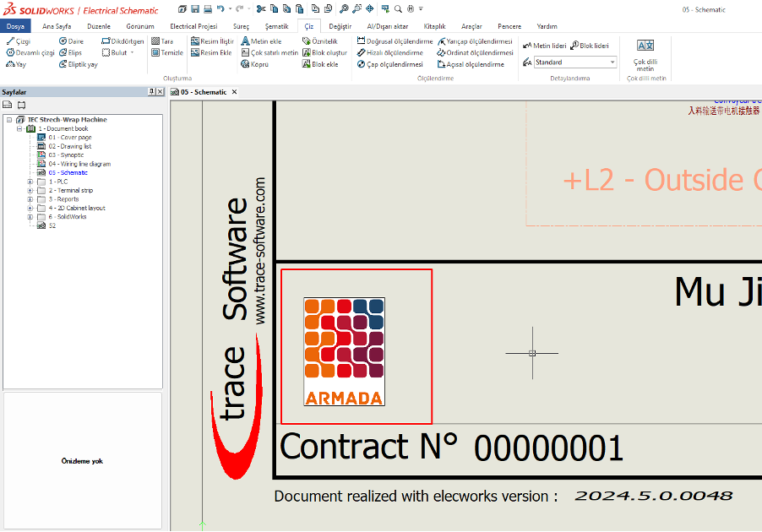Screen dimensions: 762x532
Task: Click the pan arrows icon in quick toolbar
Action: click(x=370, y=8)
